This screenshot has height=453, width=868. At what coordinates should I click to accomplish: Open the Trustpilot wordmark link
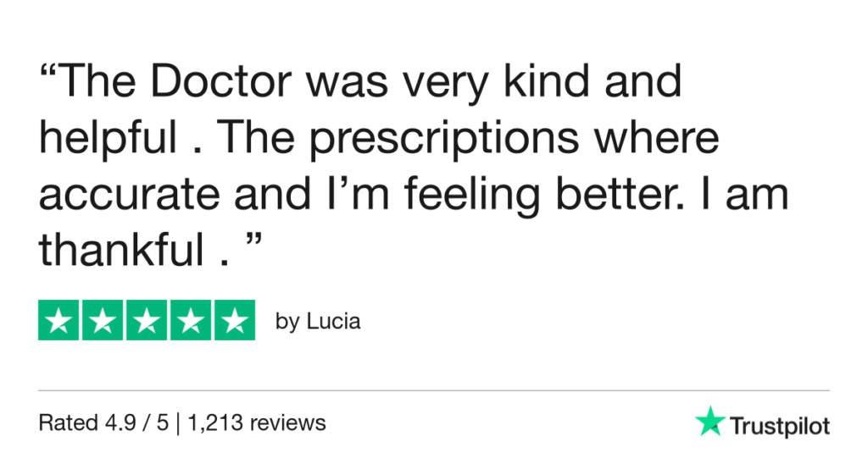(x=779, y=426)
